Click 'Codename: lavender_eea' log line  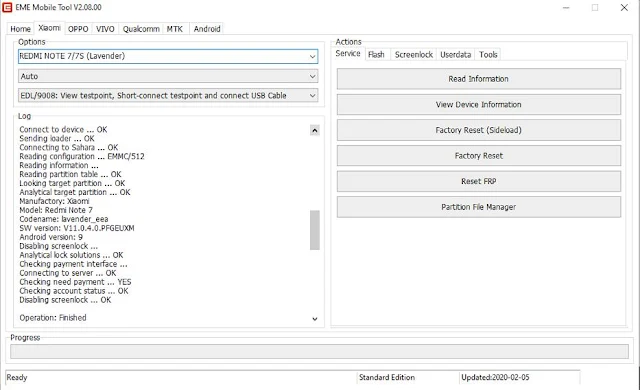coord(64,219)
